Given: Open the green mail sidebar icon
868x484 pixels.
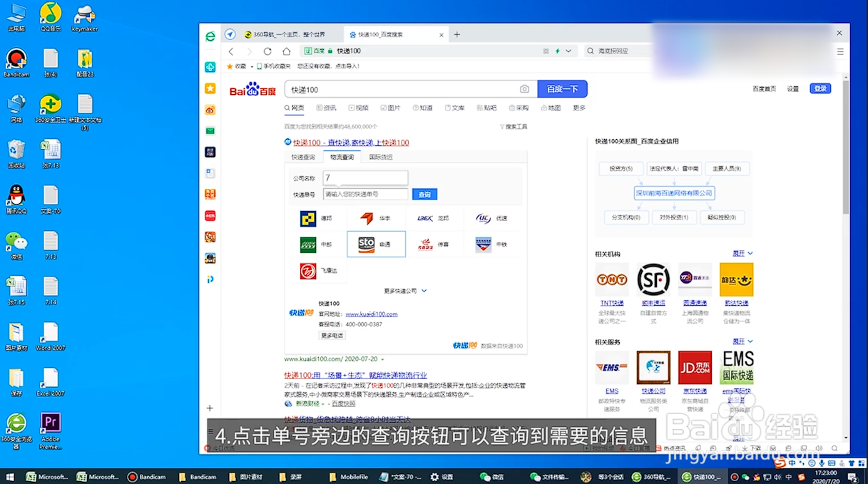Looking at the screenshot, I should (x=210, y=130).
